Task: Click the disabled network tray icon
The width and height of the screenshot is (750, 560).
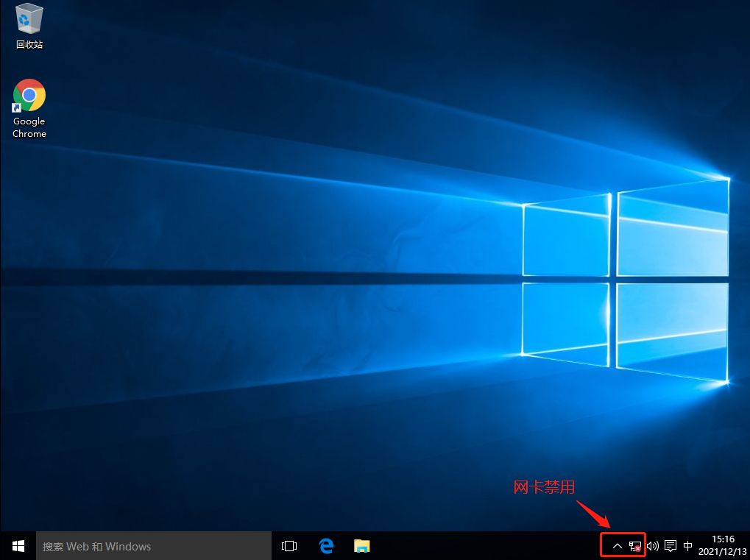Action: click(x=634, y=546)
